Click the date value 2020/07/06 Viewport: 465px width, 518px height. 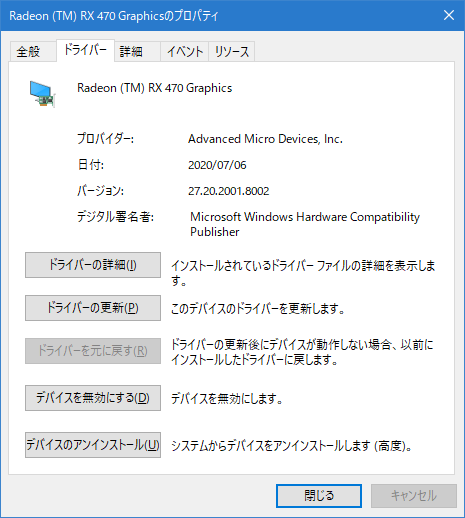point(217,165)
